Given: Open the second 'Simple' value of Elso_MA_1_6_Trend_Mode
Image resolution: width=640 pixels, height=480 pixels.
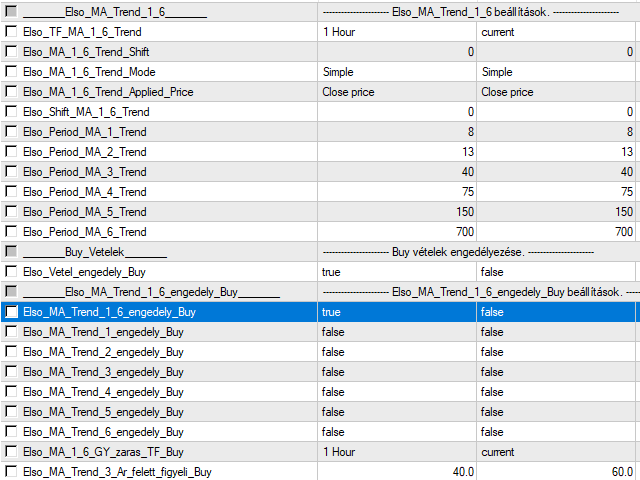Looking at the screenshot, I should click(x=556, y=72).
